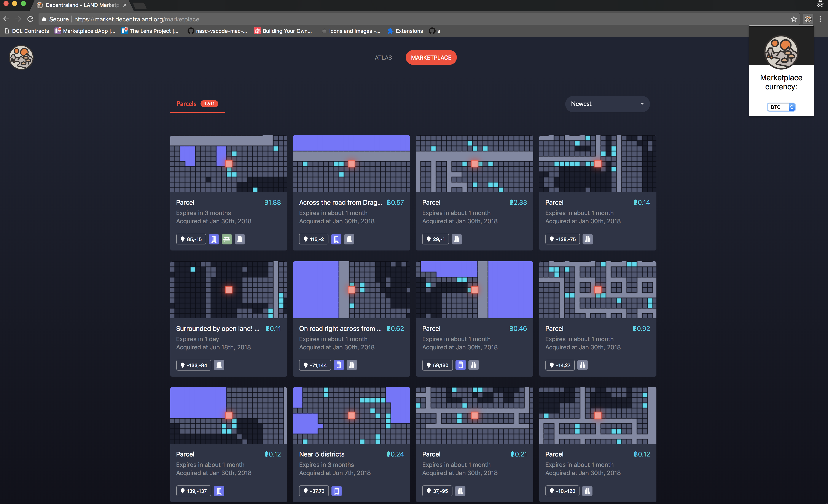Open the Chrome three-dot menu

[x=820, y=19]
